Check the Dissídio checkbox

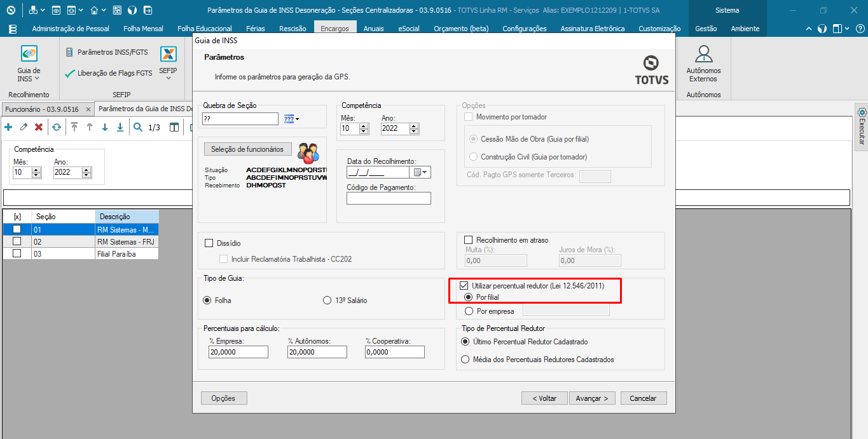point(209,243)
